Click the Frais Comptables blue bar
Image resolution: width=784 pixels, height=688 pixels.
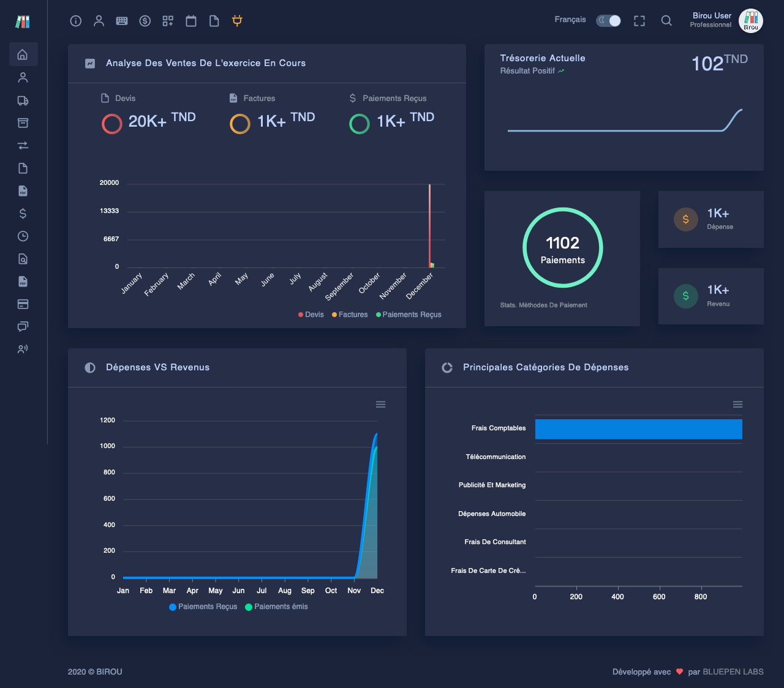[x=638, y=429]
